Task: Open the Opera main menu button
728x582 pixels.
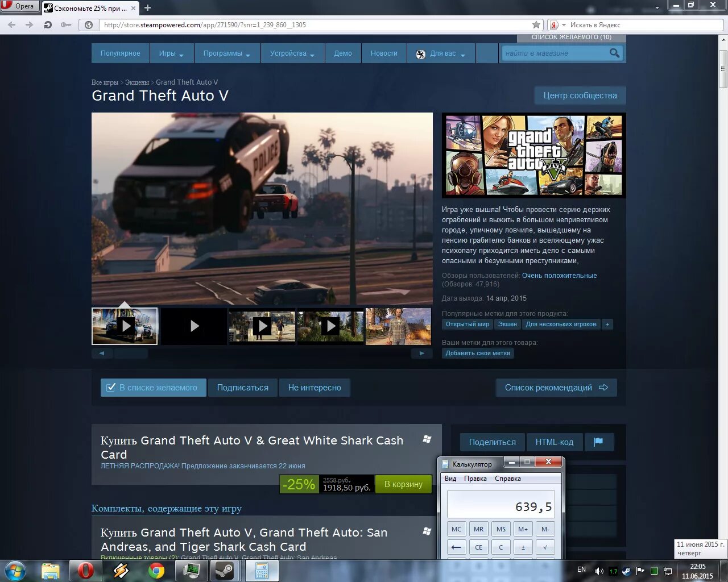Action: click(x=20, y=6)
